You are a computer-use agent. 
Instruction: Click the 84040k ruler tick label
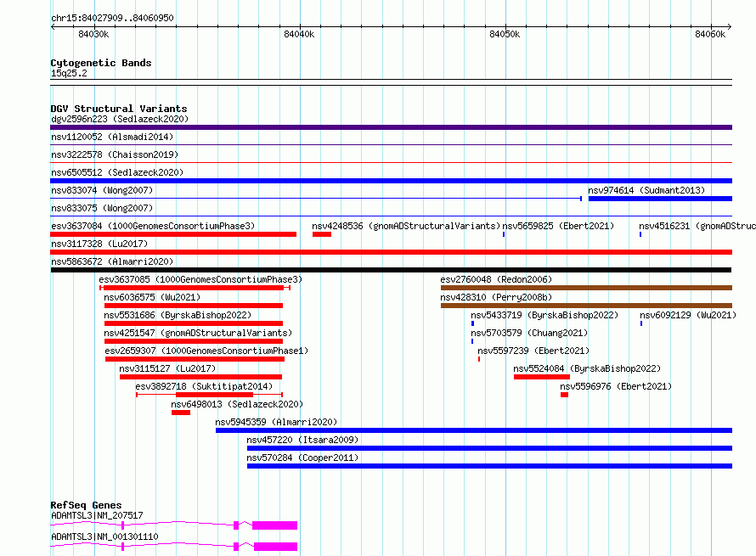point(299,34)
